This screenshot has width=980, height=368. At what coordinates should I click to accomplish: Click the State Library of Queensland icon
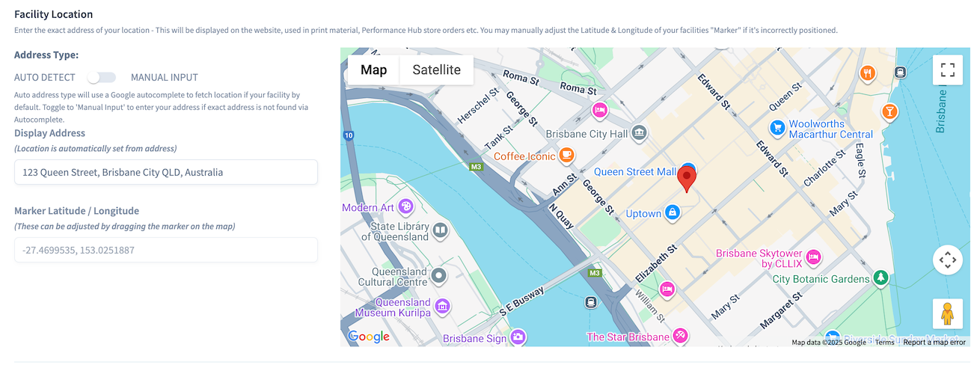tap(441, 231)
